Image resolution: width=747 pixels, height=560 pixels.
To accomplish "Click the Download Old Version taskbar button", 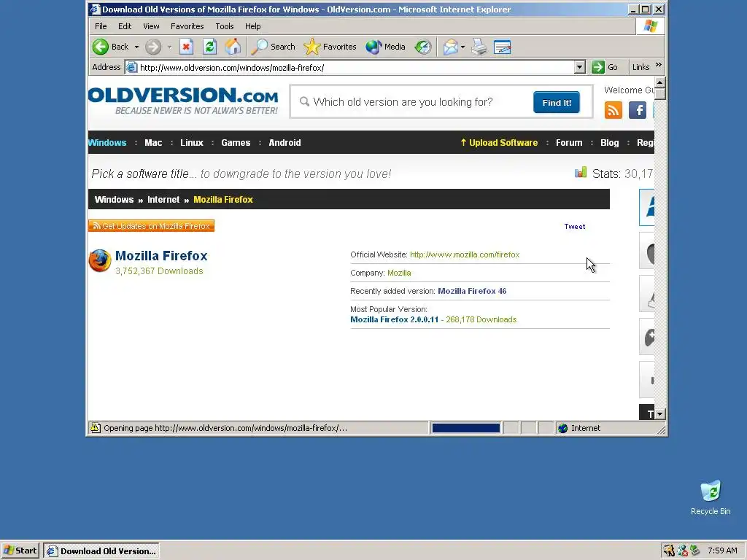I will pos(101,551).
